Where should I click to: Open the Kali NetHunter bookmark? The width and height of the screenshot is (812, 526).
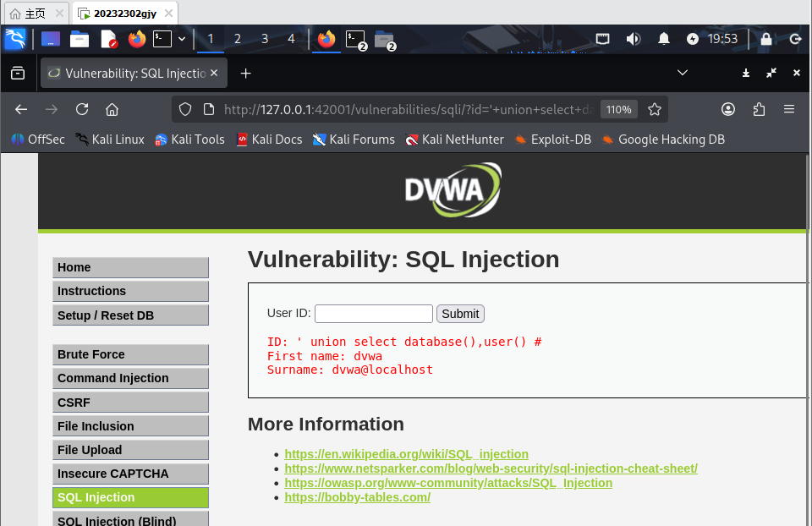pyautogui.click(x=455, y=140)
